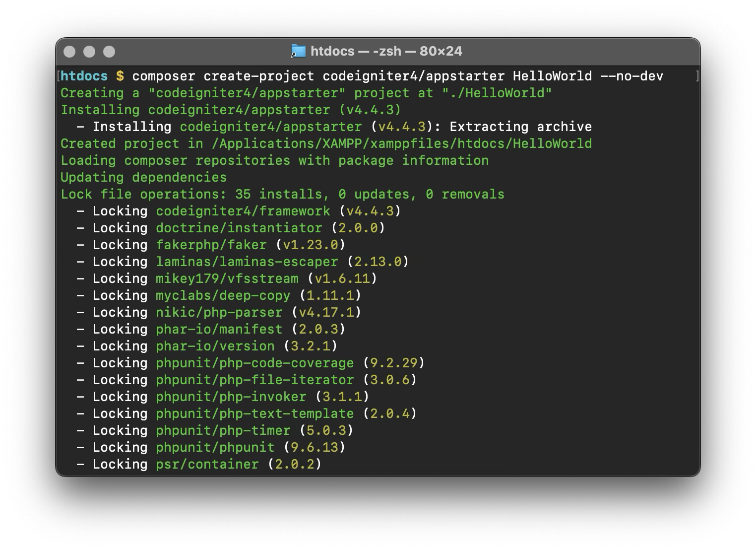
Task: Click the "htdocs" prompt text
Action: [84, 76]
